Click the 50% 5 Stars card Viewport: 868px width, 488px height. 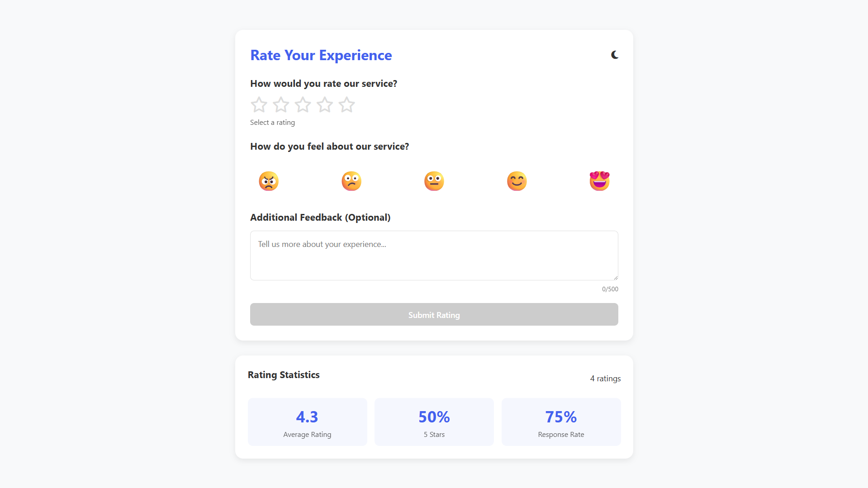click(x=434, y=422)
